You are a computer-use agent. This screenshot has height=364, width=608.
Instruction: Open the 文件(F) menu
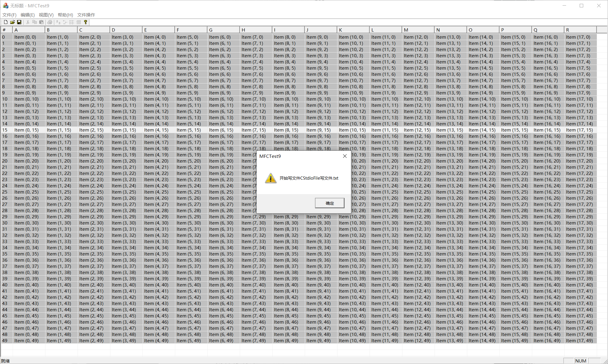(x=9, y=15)
